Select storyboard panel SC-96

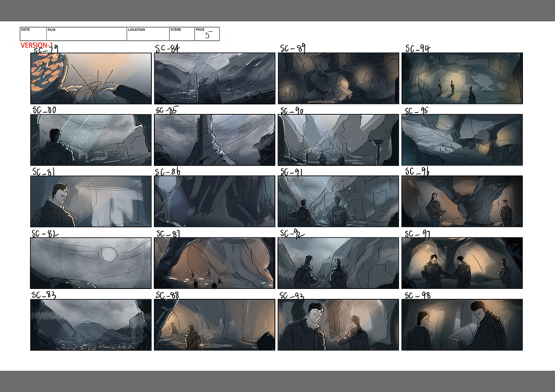click(x=462, y=201)
